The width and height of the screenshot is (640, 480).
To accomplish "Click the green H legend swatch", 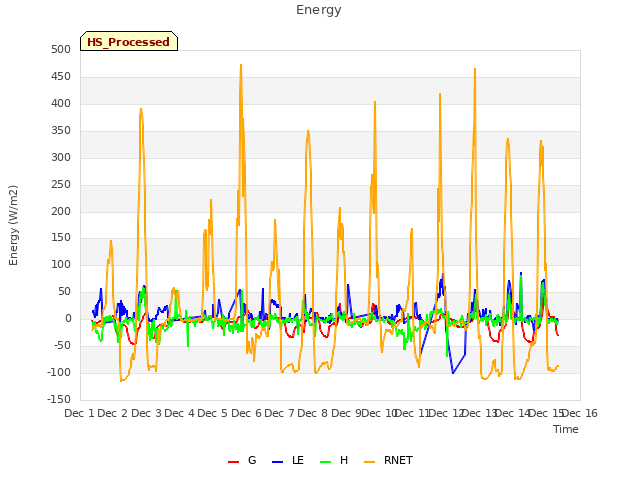I will (325, 462).
